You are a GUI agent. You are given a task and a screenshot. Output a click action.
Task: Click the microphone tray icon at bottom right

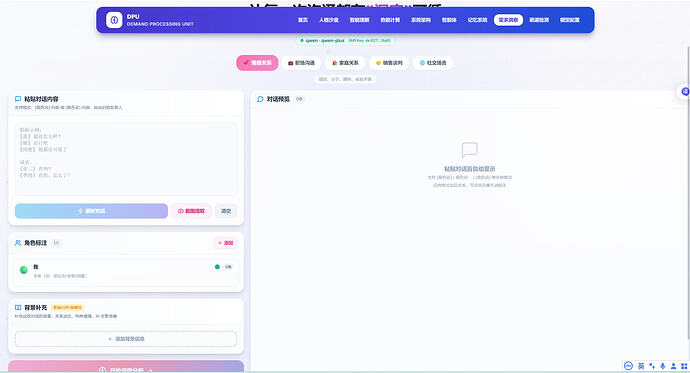663,366
